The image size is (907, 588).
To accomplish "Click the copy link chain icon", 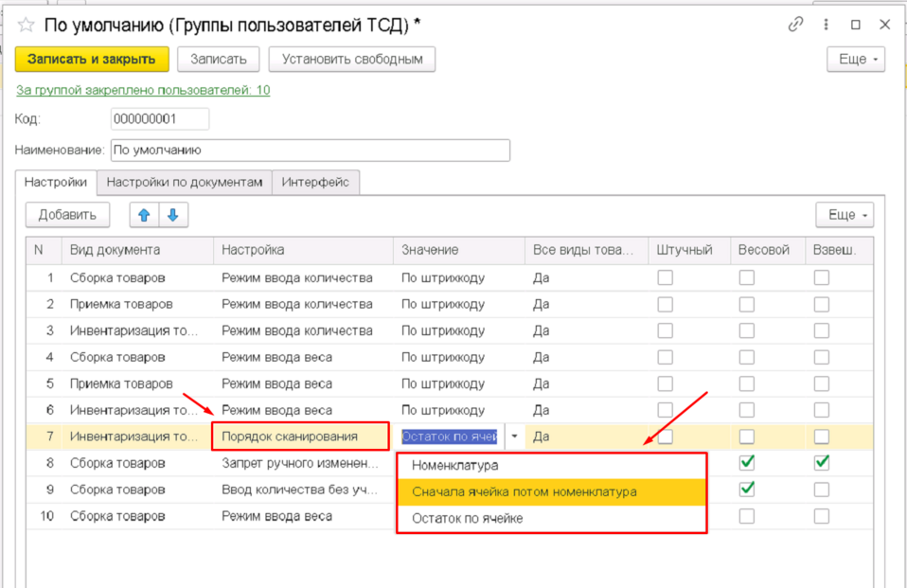I will coord(796,26).
